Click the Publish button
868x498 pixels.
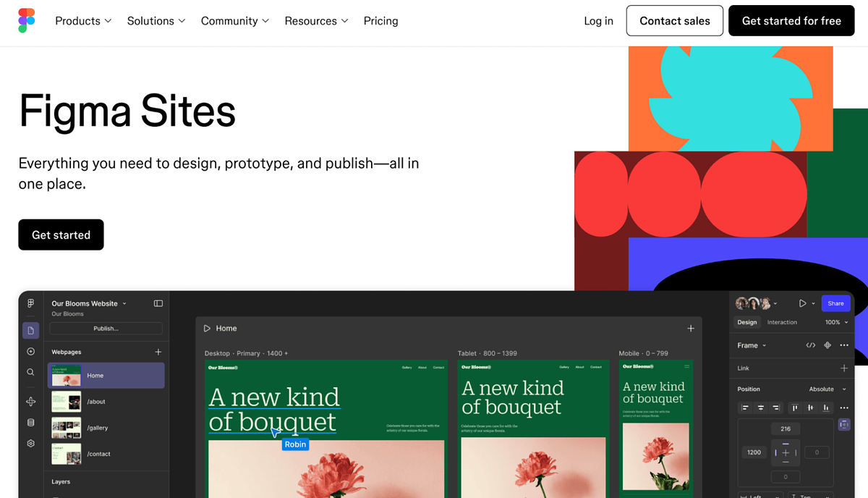pyautogui.click(x=106, y=329)
